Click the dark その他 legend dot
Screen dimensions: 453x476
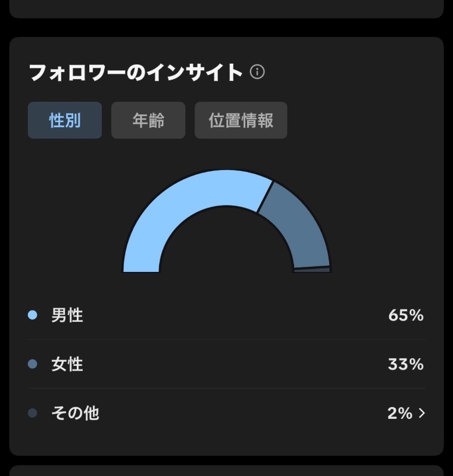click(33, 413)
